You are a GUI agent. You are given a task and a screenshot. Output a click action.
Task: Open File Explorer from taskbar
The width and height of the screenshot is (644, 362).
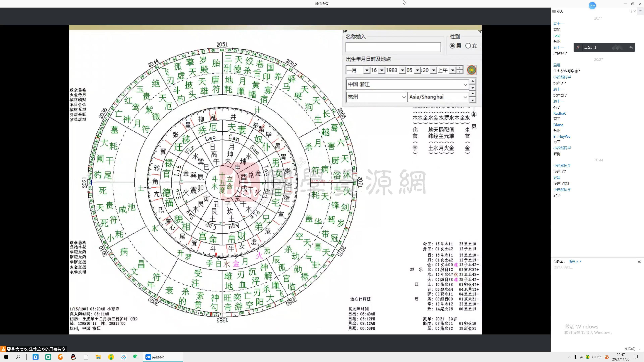(98, 357)
